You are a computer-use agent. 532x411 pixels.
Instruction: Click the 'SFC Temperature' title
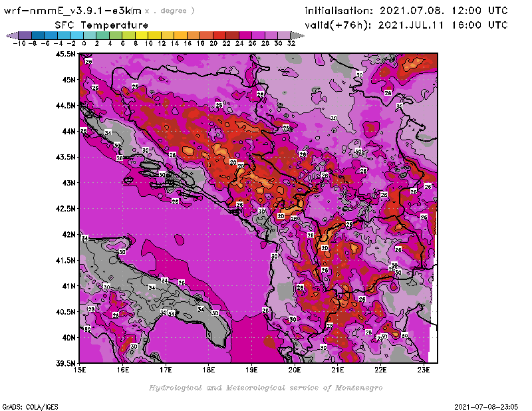(102, 25)
